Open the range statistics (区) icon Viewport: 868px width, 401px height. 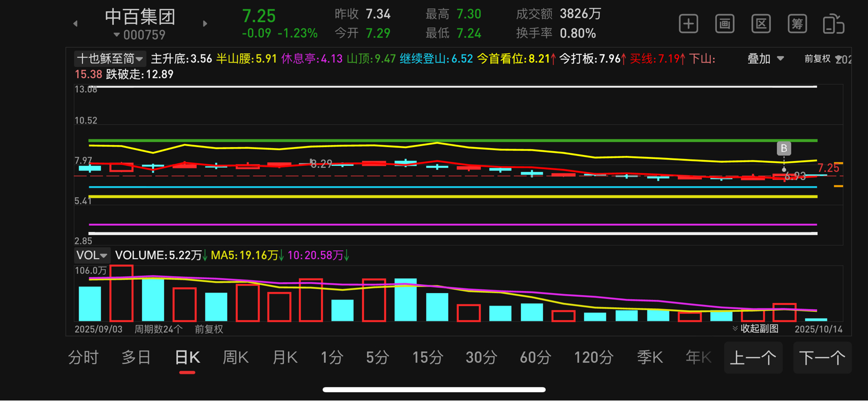pos(761,24)
